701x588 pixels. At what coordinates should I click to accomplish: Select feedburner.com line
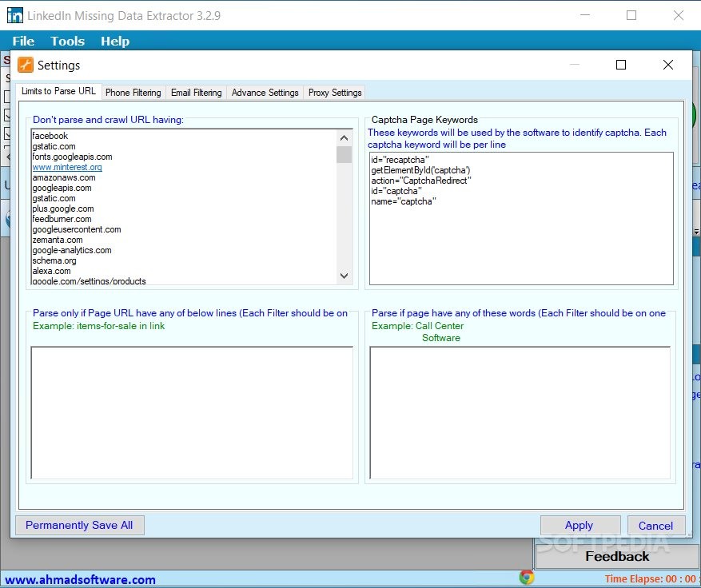tap(62, 219)
